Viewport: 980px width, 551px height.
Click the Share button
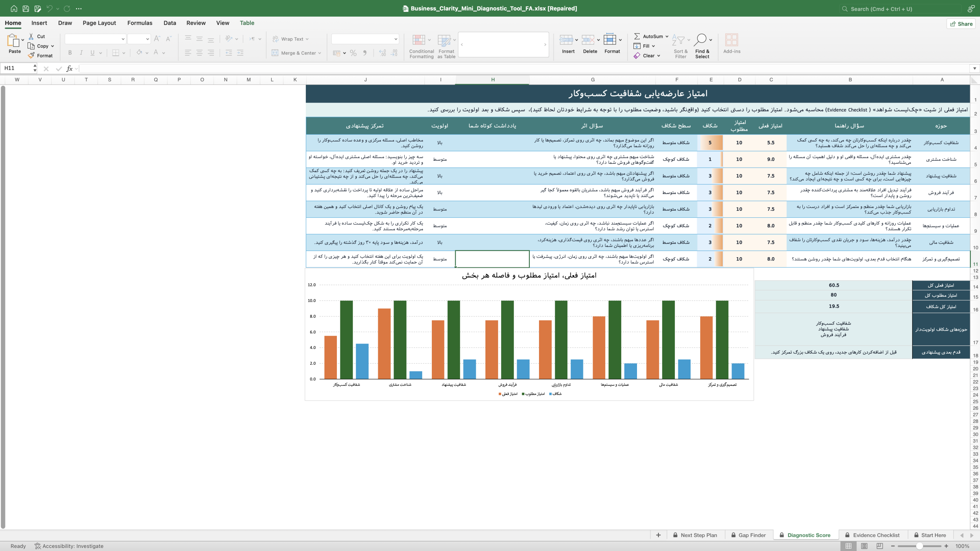pos(961,24)
